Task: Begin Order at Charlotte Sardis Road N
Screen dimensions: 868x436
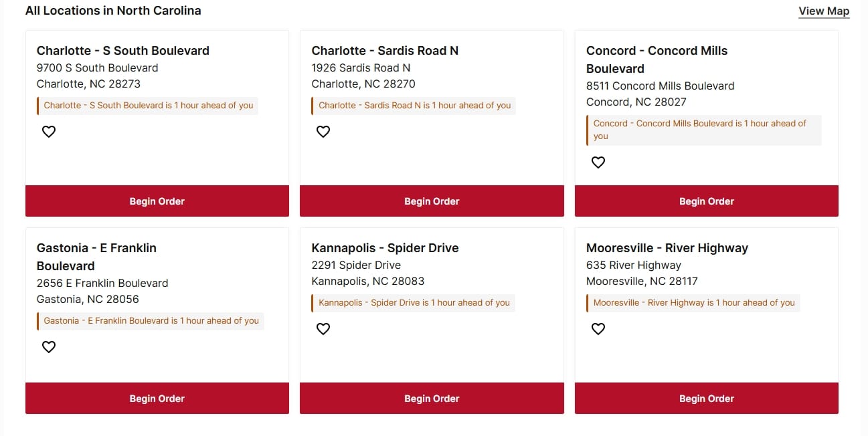Action: pos(432,201)
